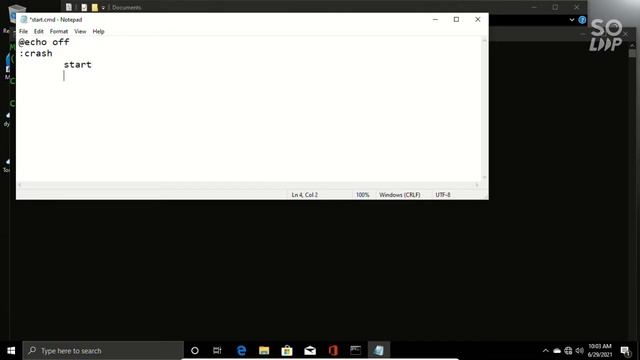Expand the ribbon chevron in the Documents window
The width and height of the screenshot is (640, 360).
click(572, 20)
